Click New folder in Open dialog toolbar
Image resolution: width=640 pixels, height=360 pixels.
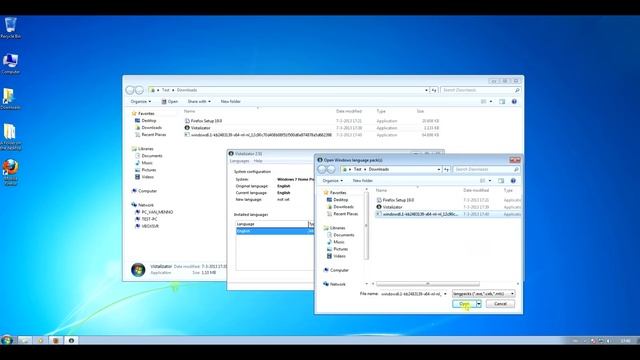point(362,180)
